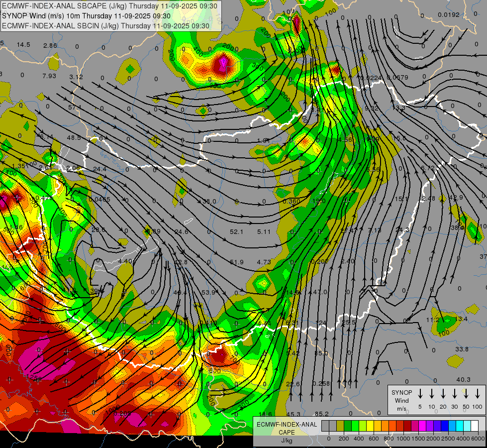
Task: Click the '53.9' value on map
Action: pos(208,293)
